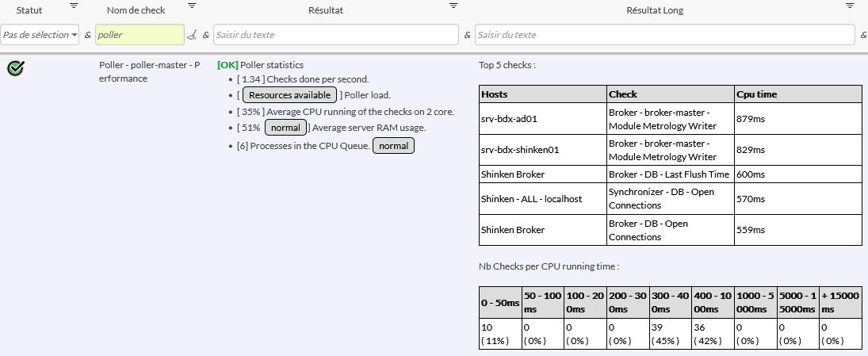Click the 'normal' badge for server RAM usage
The height and width of the screenshot is (356, 868).
tap(285, 128)
